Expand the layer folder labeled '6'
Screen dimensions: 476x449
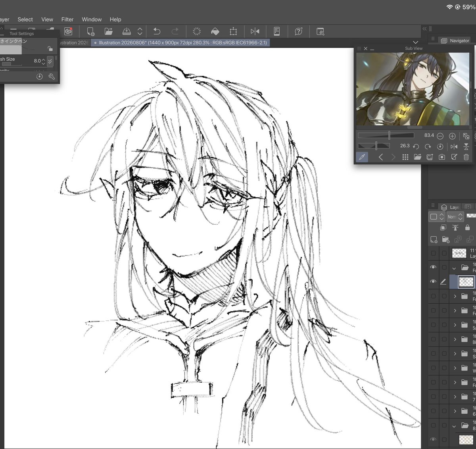point(455,411)
